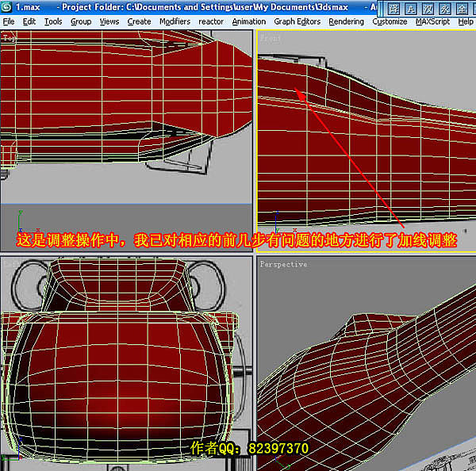Image resolution: width=476 pixels, height=471 pixels.
Task: Click the A icon in floating toolbar
Action: [x=410, y=9]
